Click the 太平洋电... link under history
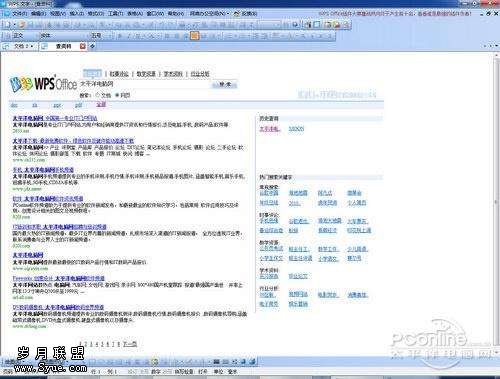This screenshot has width=500, height=379. pos(270,129)
